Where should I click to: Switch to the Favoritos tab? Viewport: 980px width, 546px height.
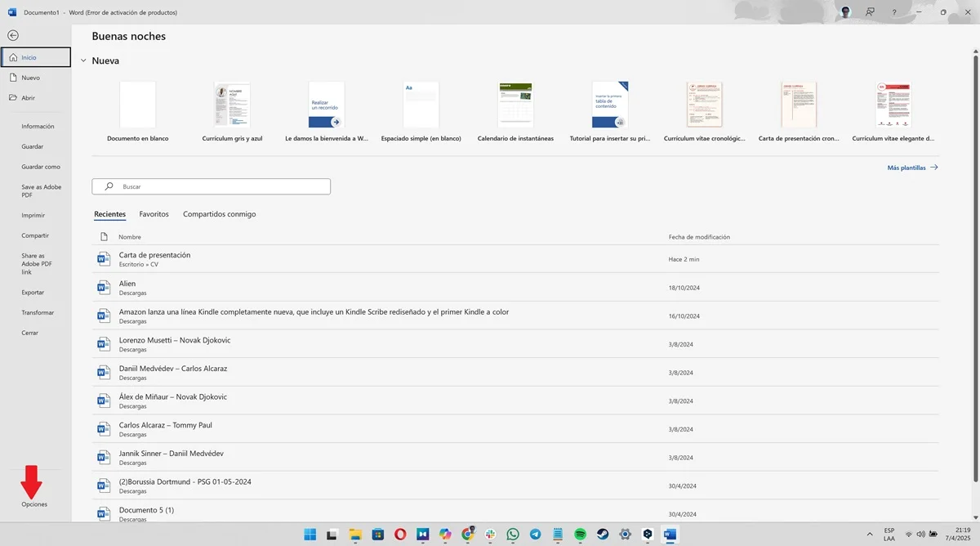154,214
